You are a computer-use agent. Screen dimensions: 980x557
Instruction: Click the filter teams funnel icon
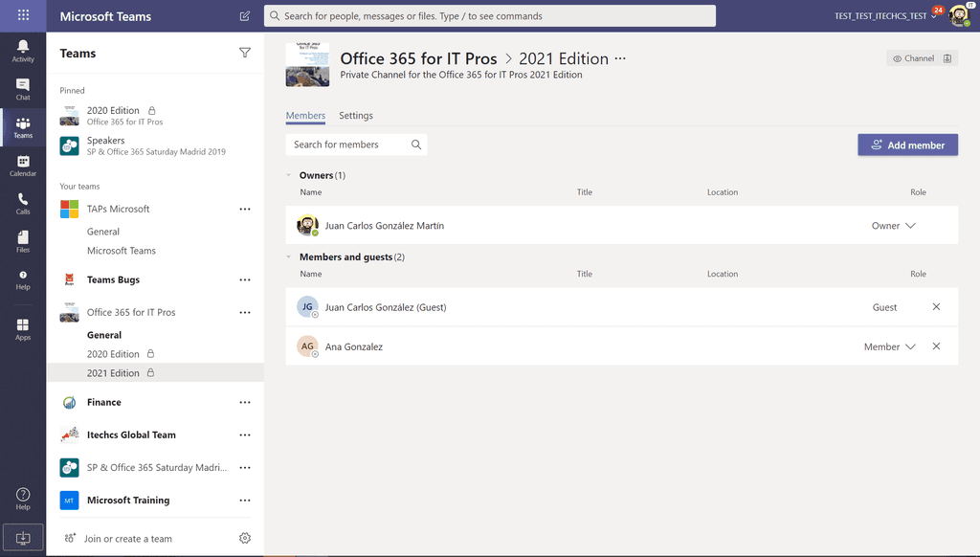245,54
